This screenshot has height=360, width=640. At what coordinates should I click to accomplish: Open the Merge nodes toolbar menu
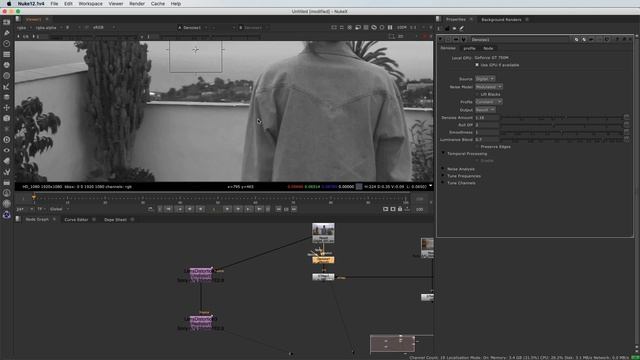7,97
